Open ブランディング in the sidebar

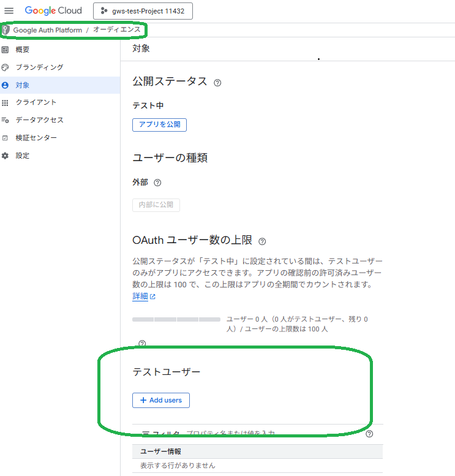[x=39, y=67]
